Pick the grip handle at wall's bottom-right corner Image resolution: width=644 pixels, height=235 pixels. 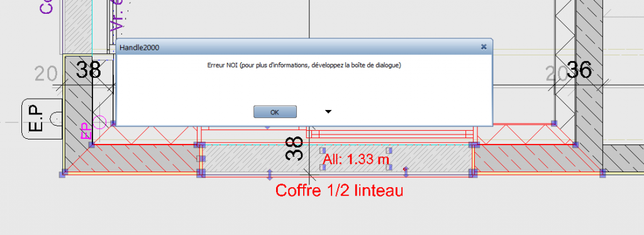pos(602,173)
